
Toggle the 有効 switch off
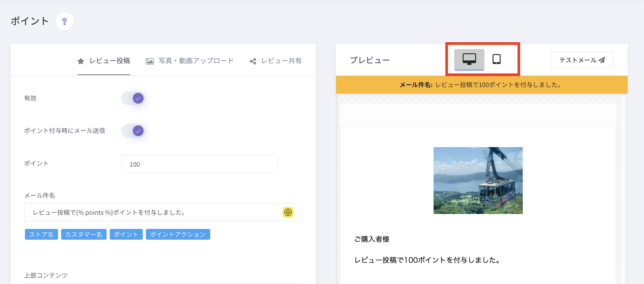point(133,98)
